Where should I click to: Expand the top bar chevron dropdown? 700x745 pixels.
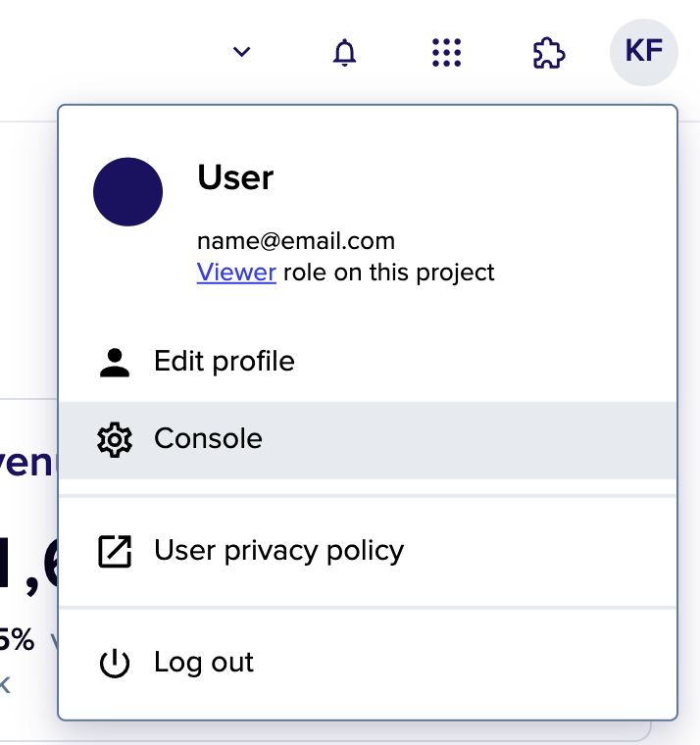(241, 51)
